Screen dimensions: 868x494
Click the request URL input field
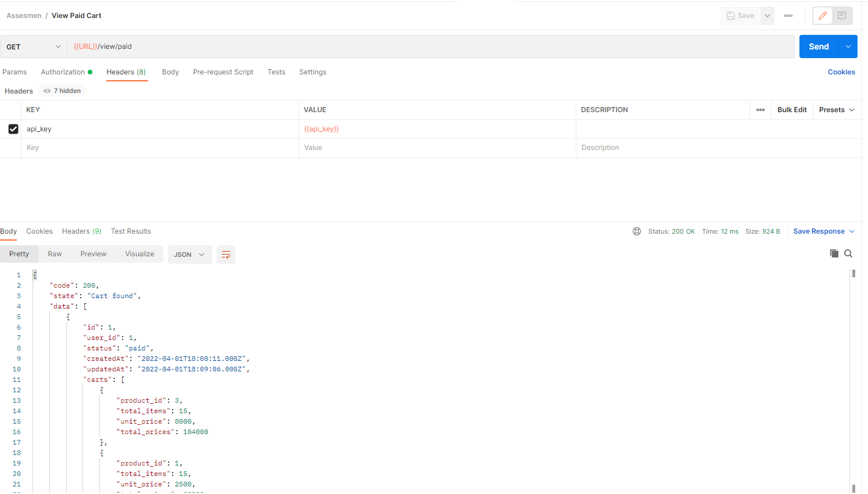431,46
